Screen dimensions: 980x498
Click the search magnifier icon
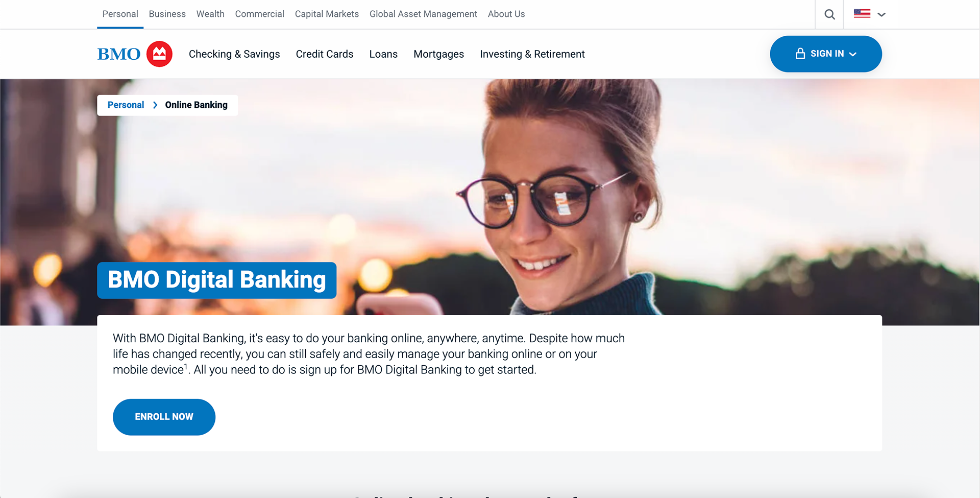pyautogui.click(x=829, y=14)
